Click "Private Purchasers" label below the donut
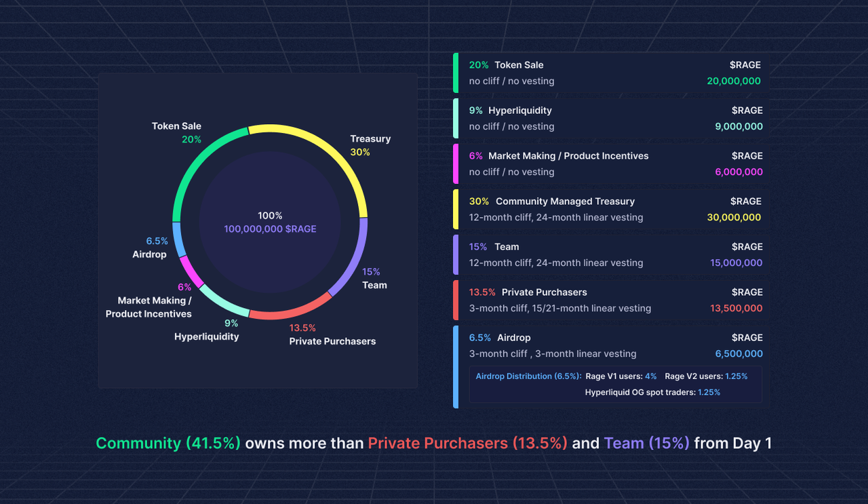 click(x=332, y=341)
